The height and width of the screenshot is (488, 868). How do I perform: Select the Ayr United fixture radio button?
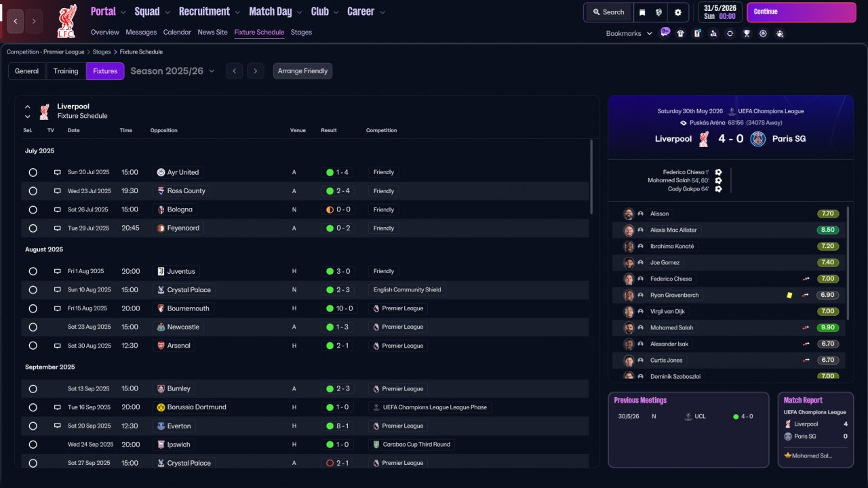pos(33,172)
